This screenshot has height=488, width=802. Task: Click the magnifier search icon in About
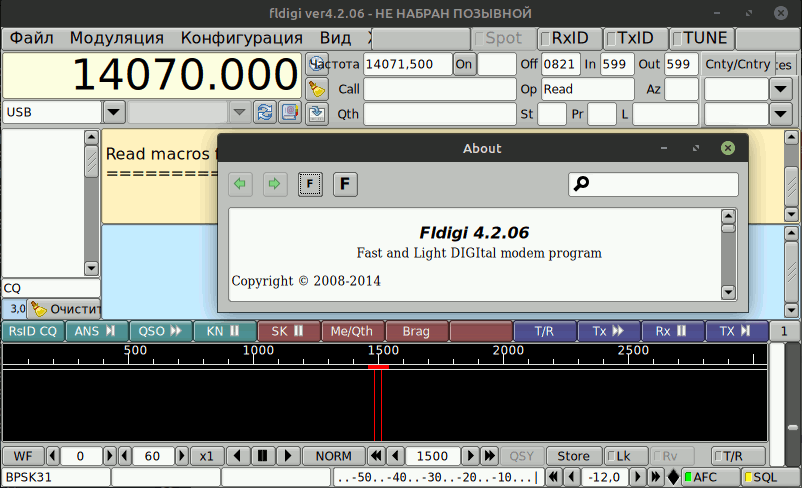(582, 184)
